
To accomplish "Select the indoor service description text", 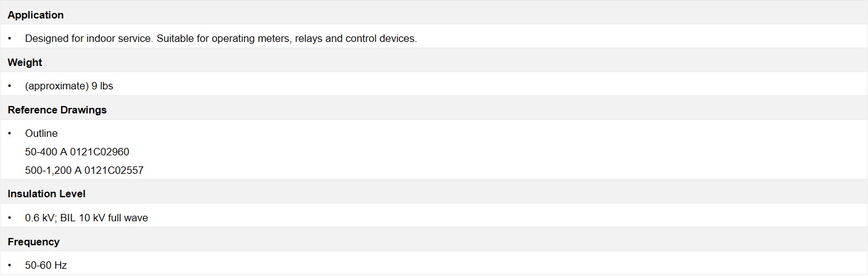I will [x=221, y=38].
